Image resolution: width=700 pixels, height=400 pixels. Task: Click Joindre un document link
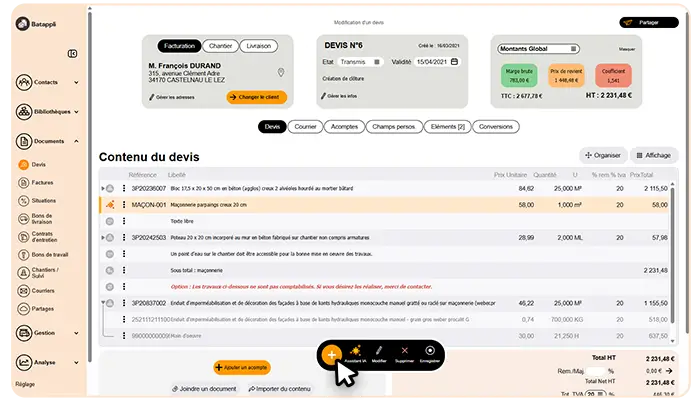pos(204,389)
